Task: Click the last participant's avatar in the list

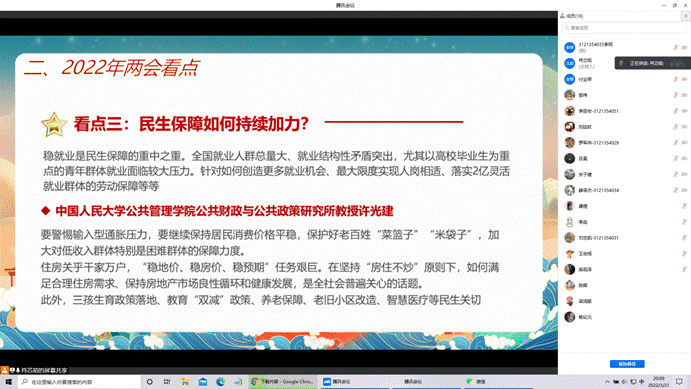Action: (569, 317)
